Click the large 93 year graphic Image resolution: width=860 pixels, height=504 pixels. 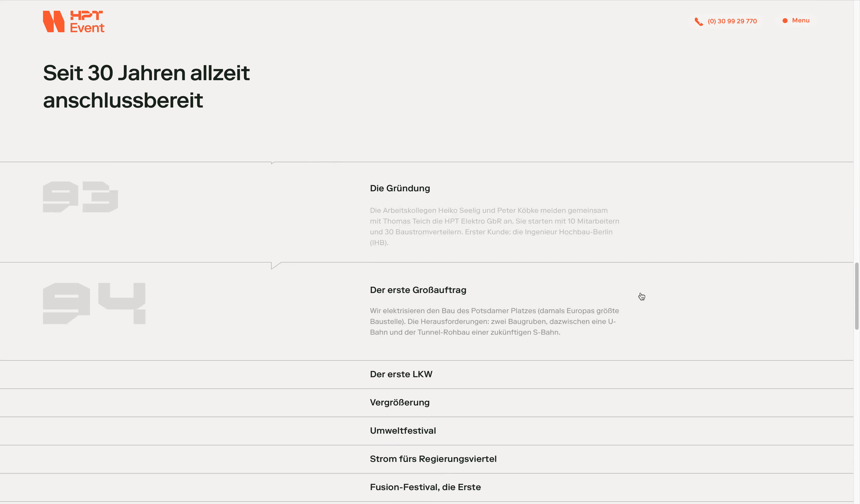pyautogui.click(x=80, y=197)
